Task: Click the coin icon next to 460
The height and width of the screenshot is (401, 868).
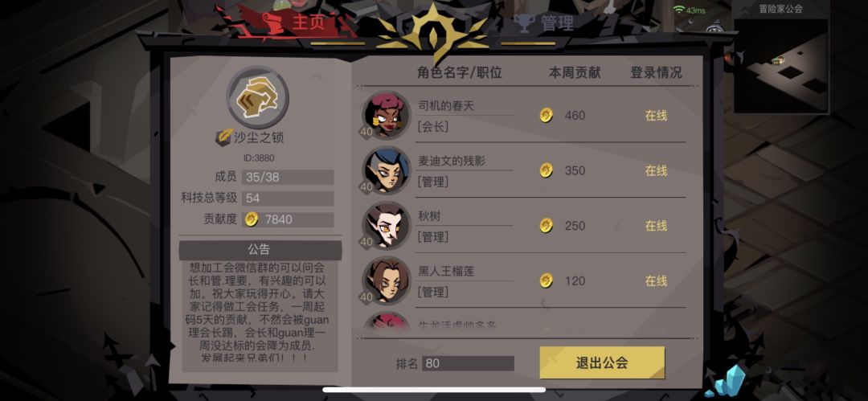Action: click(547, 115)
